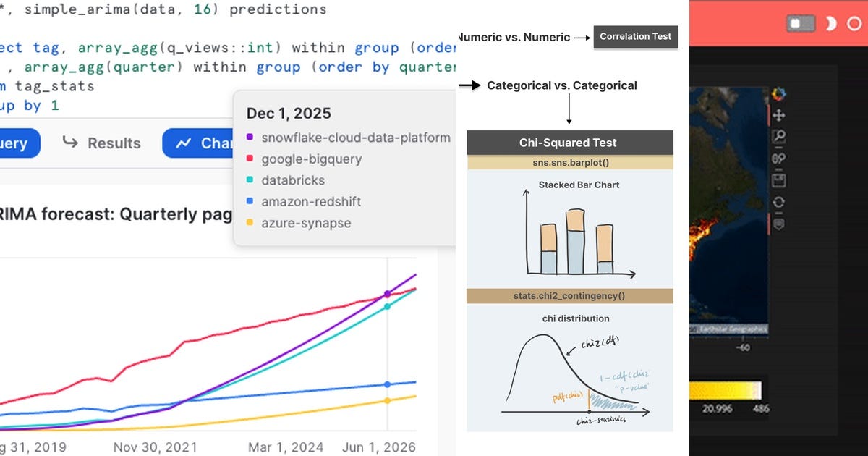Image resolution: width=868 pixels, height=456 pixels.
Task: Click the refresh view icon on the map sidebar
Action: (x=779, y=202)
